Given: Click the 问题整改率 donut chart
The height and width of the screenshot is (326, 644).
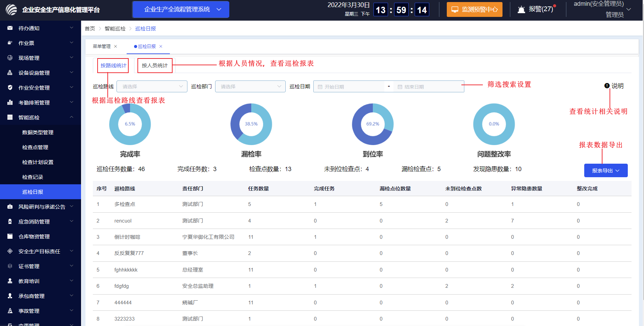Looking at the screenshot, I should (494, 124).
